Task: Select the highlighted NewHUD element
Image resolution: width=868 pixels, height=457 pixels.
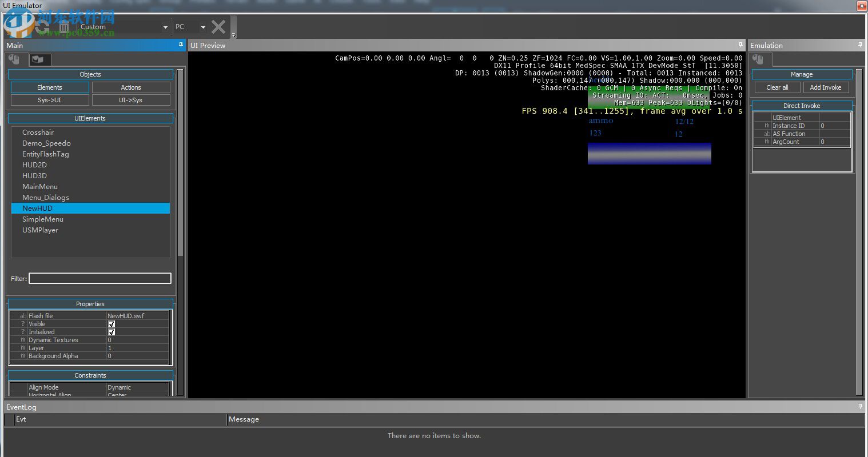Action: (90, 209)
